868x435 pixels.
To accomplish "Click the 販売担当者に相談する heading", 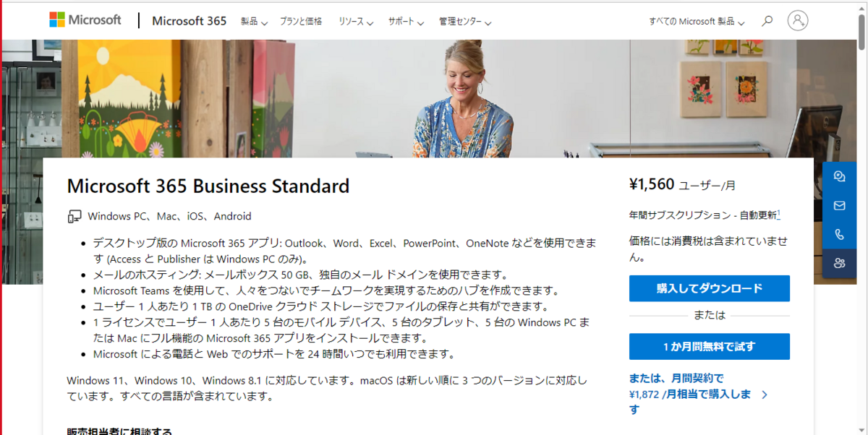I will pyautogui.click(x=119, y=431).
